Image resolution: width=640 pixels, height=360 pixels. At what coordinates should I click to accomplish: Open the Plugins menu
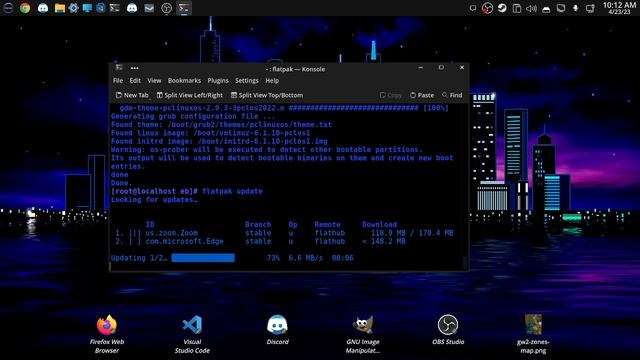[218, 81]
